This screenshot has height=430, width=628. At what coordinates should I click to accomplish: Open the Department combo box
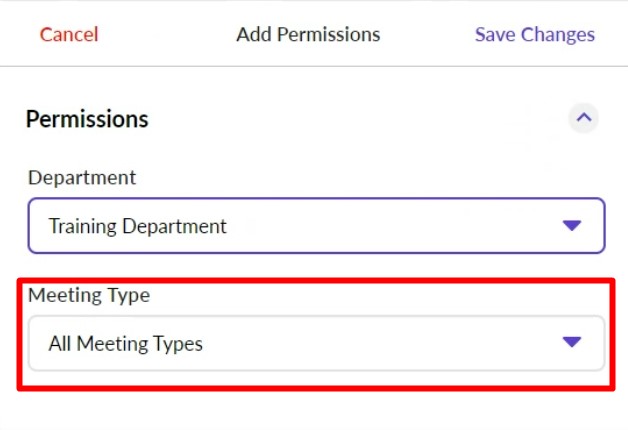(316, 226)
